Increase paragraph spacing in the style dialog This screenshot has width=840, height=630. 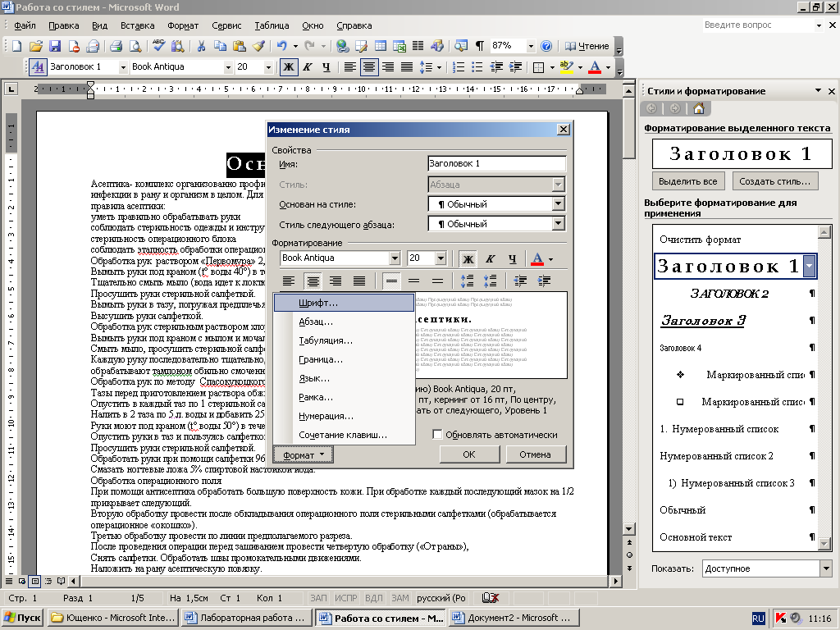(467, 281)
